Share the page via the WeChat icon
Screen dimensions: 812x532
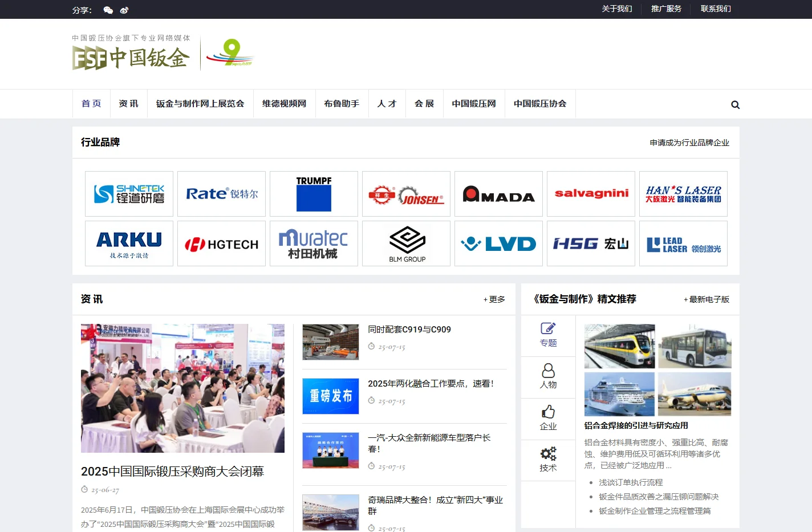108,10
